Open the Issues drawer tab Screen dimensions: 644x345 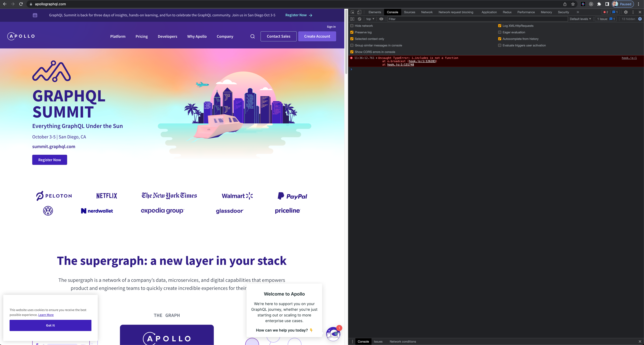378,341
